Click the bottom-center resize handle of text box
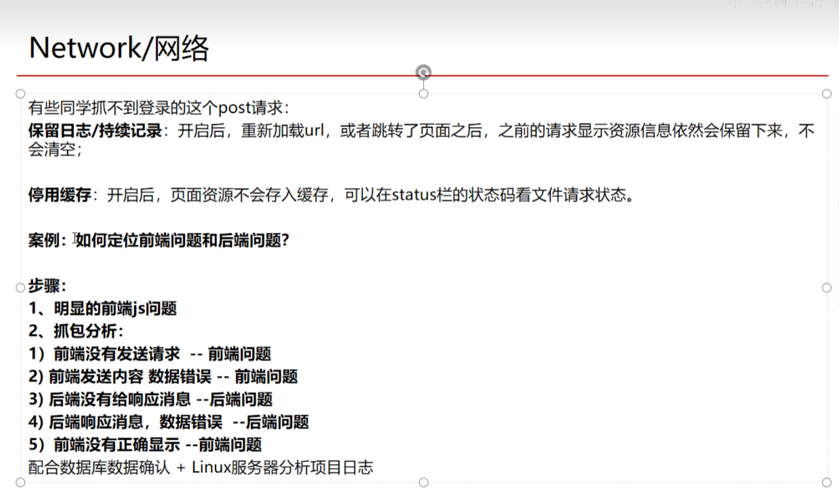 [423, 482]
